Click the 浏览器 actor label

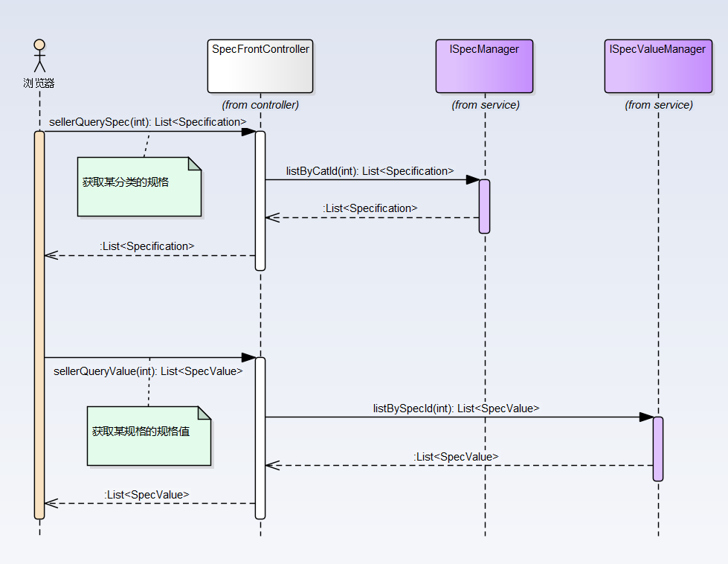tap(39, 83)
